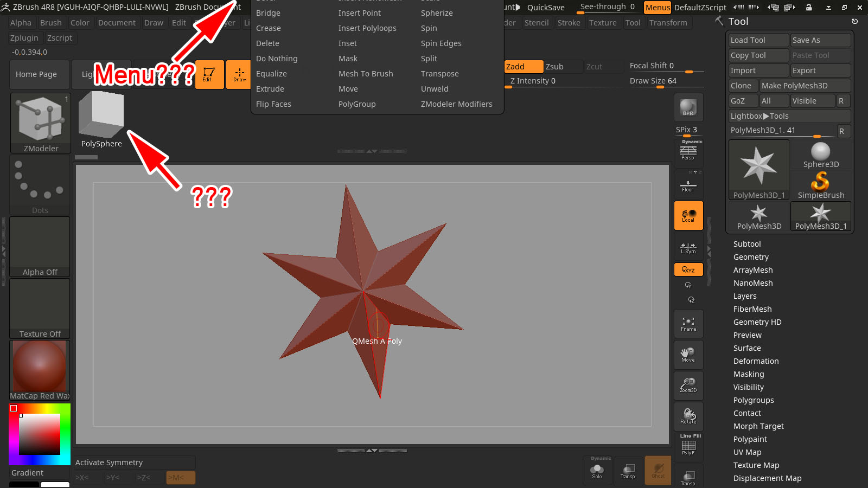Click the Load Tool button

758,40
